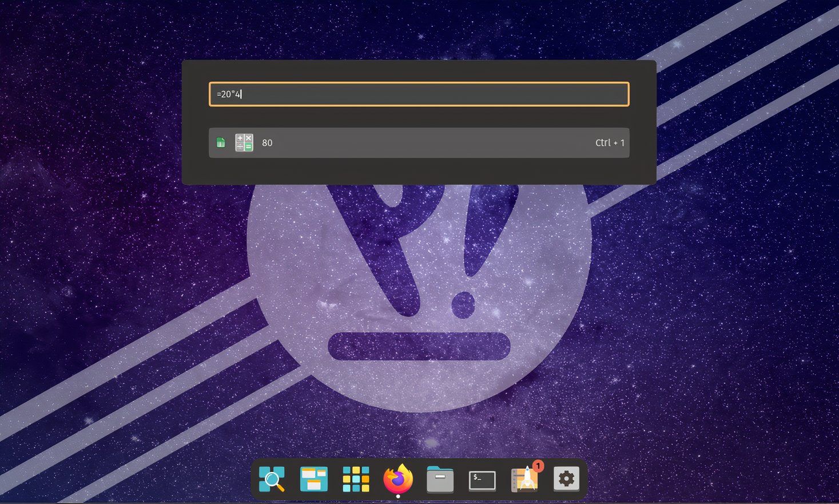Click the Ctrl + 1 shortcut hint
Image resolution: width=839 pixels, height=504 pixels.
(610, 143)
